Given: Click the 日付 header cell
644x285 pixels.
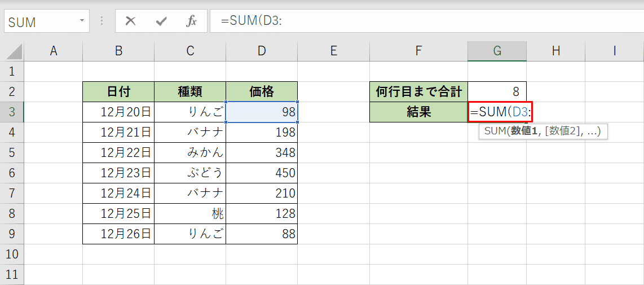Looking at the screenshot, I should (x=118, y=92).
